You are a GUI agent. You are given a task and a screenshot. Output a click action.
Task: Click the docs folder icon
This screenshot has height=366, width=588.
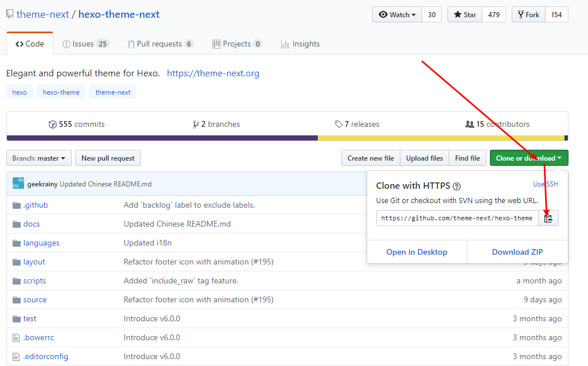17,224
